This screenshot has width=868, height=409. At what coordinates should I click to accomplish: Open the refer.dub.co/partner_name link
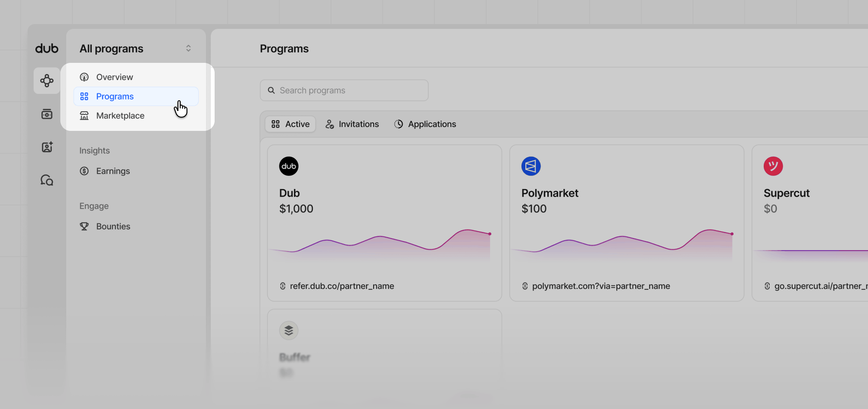click(x=342, y=286)
